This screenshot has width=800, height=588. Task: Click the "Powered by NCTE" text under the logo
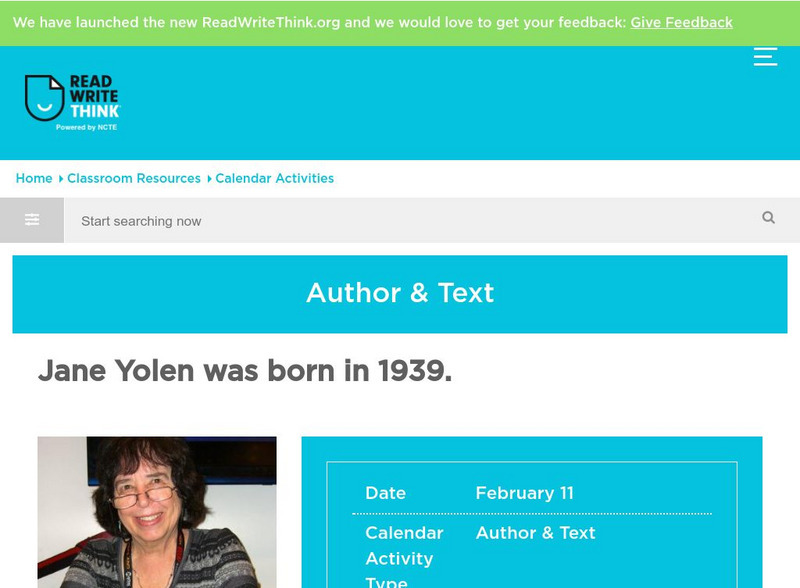[x=87, y=128]
